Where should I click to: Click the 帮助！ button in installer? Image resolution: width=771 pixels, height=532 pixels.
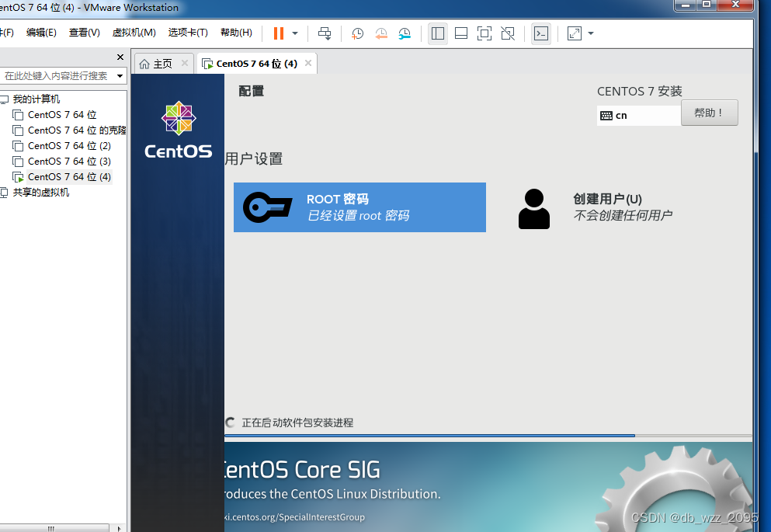pos(709,113)
